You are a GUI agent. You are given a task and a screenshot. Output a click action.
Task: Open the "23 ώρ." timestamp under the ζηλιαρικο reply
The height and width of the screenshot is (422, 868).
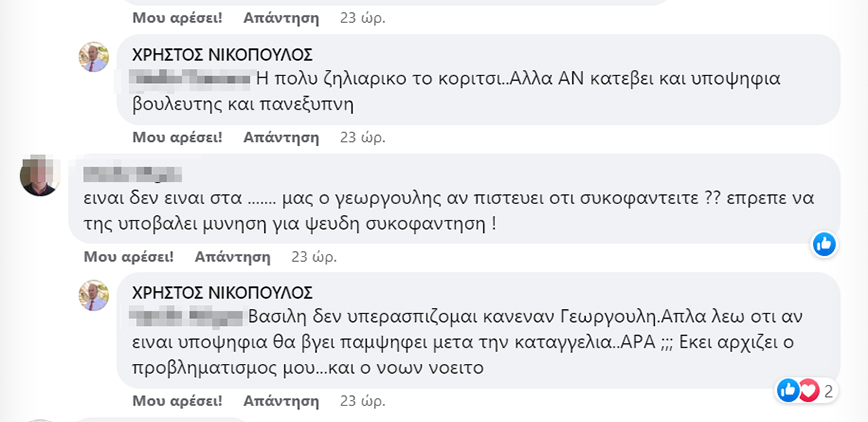(x=362, y=137)
